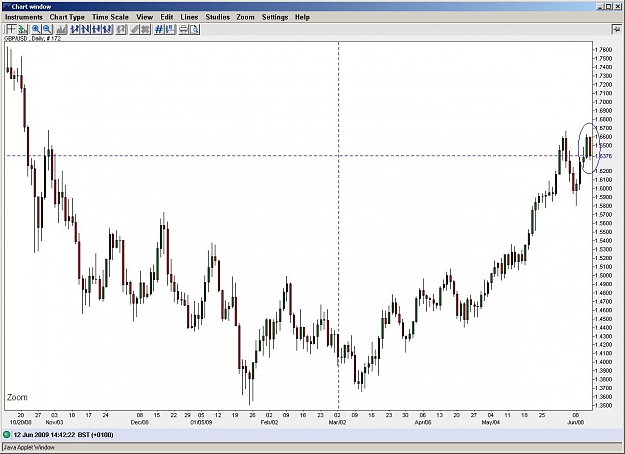Click the Mar/02 date axis label
The height and width of the screenshot is (454, 625).
(337, 422)
